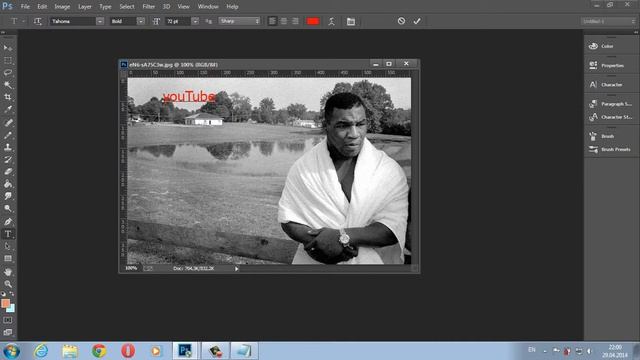Select the Crop tool
This screenshot has width=640, height=360.
[x=8, y=97]
